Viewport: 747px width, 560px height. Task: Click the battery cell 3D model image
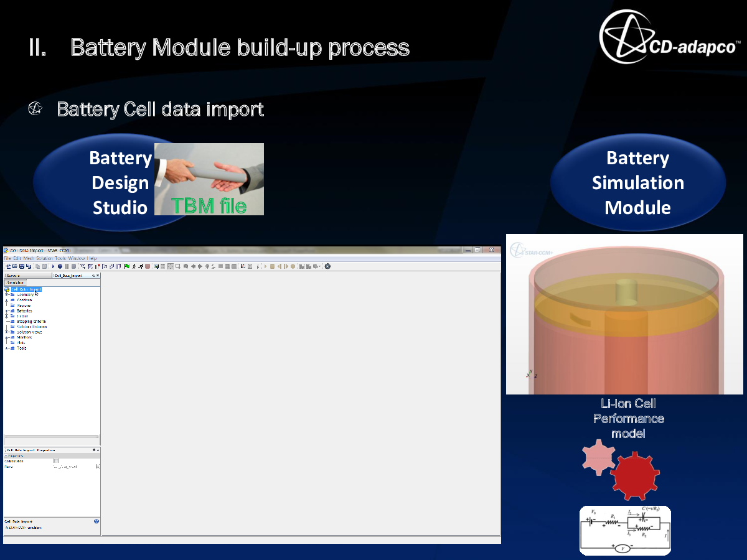point(624,314)
